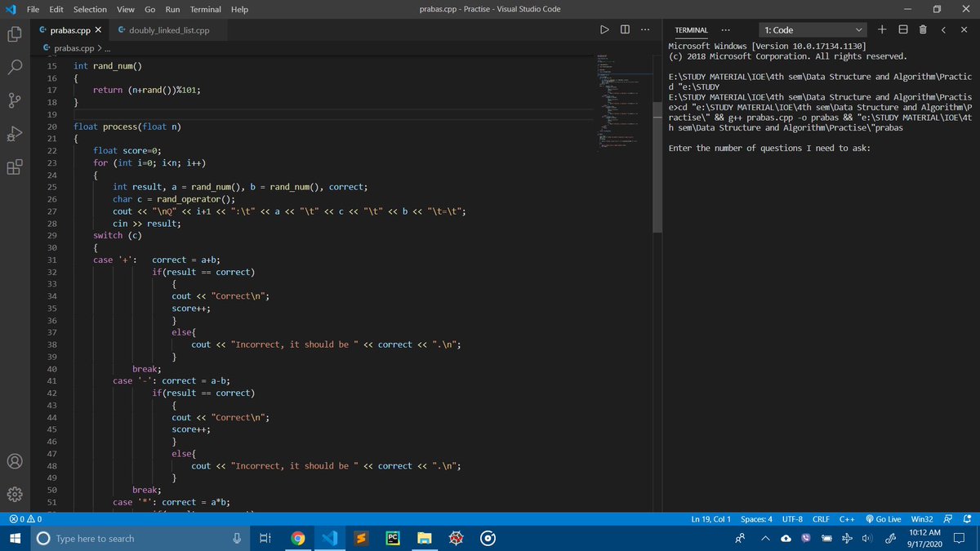Move the terminal panel with chevron arrow
This screenshot has height=551, width=980.
[x=943, y=30]
